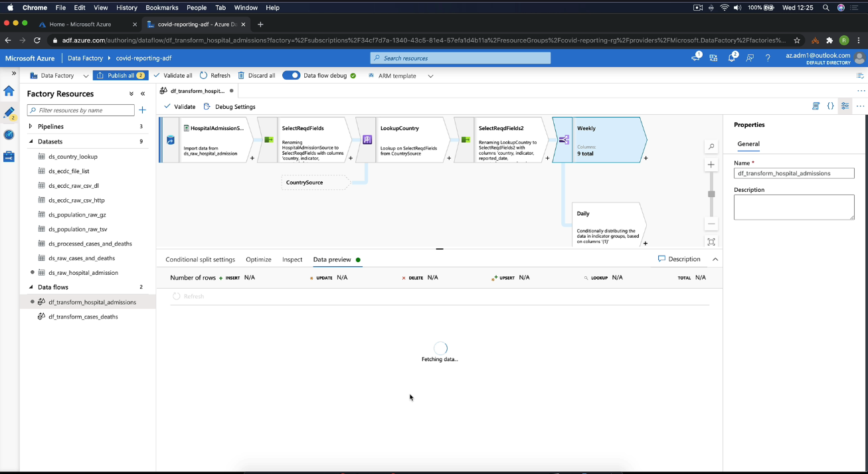Open the Monitor gauge icon in left rail

9,135
